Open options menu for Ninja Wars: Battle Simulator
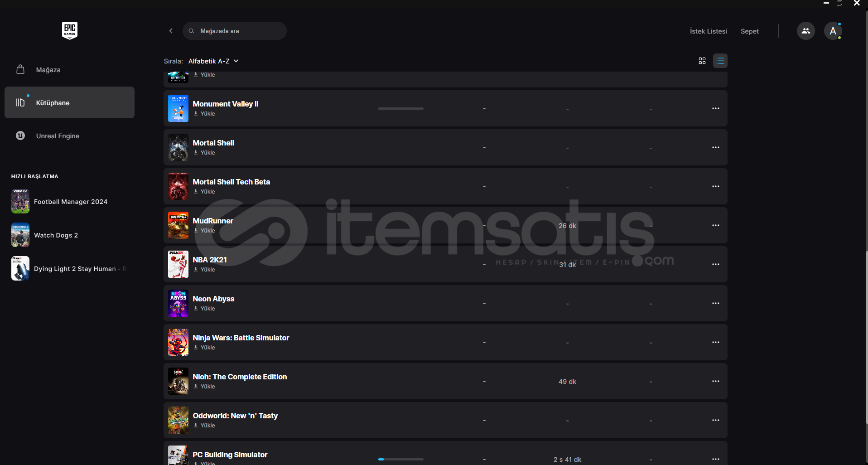 716,342
